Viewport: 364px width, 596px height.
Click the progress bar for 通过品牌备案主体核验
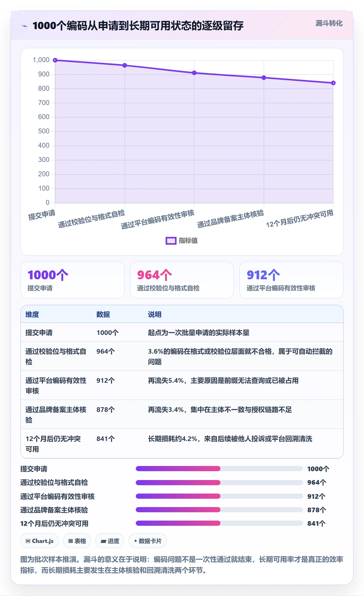[219, 510]
